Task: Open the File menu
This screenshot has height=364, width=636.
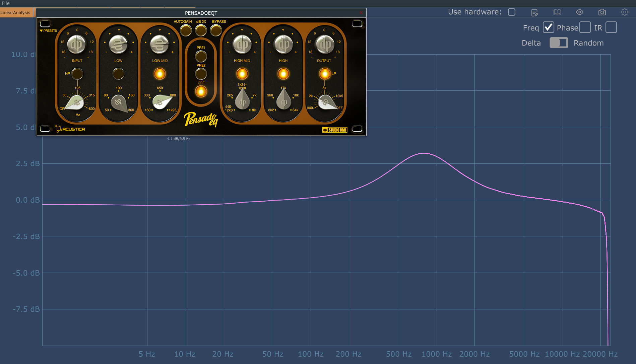Action: (x=6, y=3)
